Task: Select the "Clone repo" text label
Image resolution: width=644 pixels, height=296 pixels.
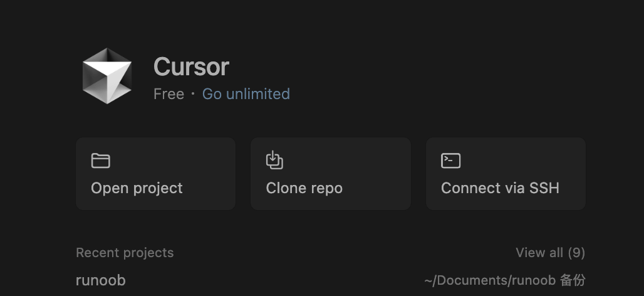Action: [x=304, y=188]
